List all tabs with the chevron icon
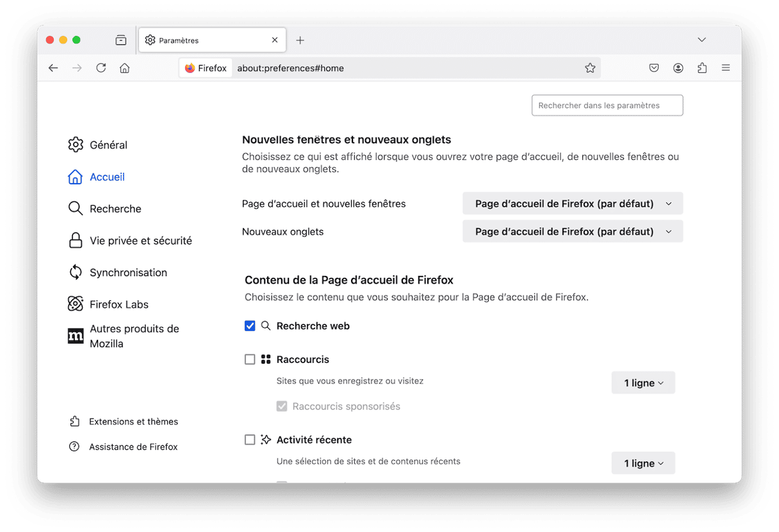This screenshot has width=779, height=532. click(x=702, y=40)
